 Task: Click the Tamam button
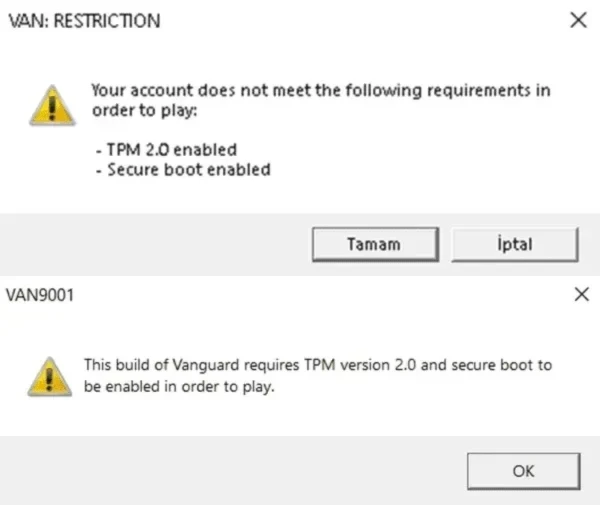tap(375, 244)
